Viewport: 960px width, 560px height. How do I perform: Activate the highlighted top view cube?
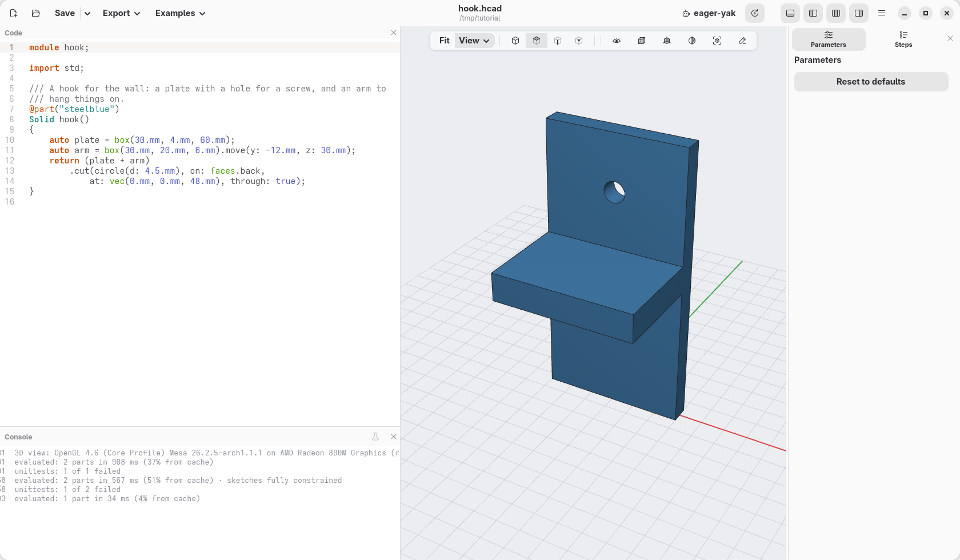537,41
